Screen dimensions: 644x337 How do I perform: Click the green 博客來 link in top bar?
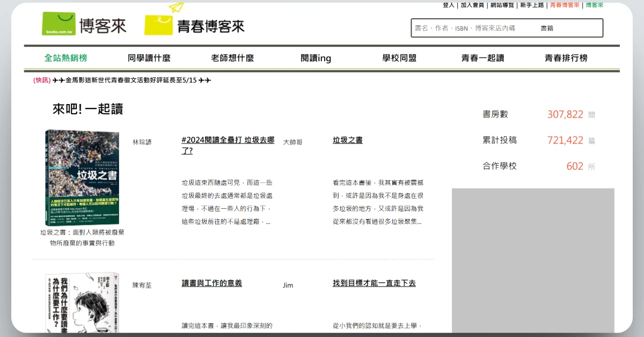(x=595, y=5)
